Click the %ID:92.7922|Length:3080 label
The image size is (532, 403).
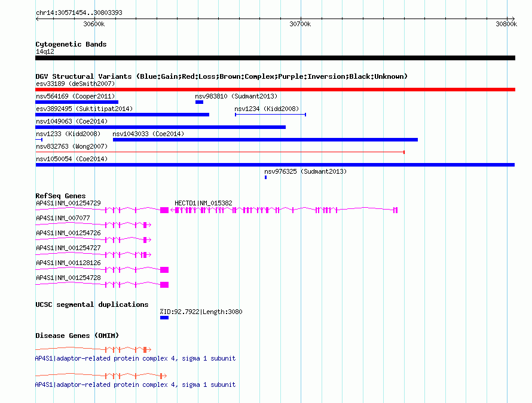pos(201,312)
